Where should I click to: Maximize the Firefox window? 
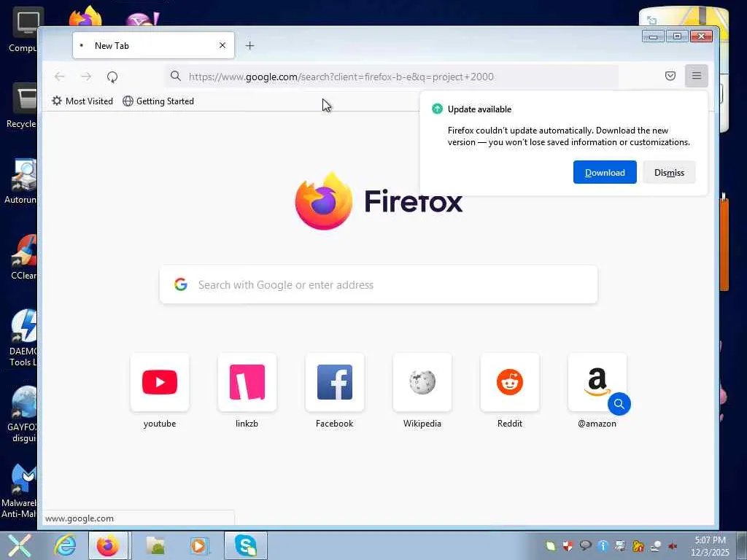point(677,36)
